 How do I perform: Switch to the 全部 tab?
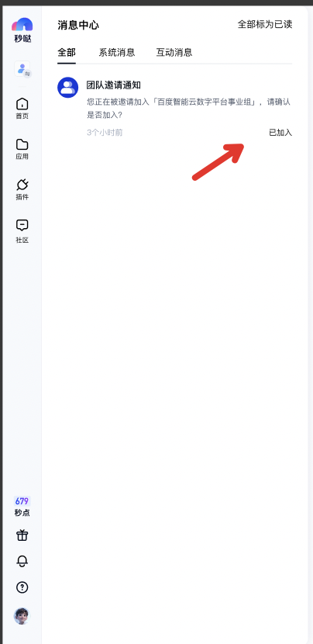pos(67,53)
